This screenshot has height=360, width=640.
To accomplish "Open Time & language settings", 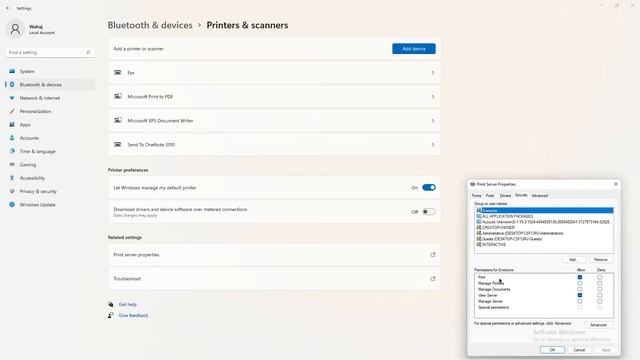I will pos(37,151).
